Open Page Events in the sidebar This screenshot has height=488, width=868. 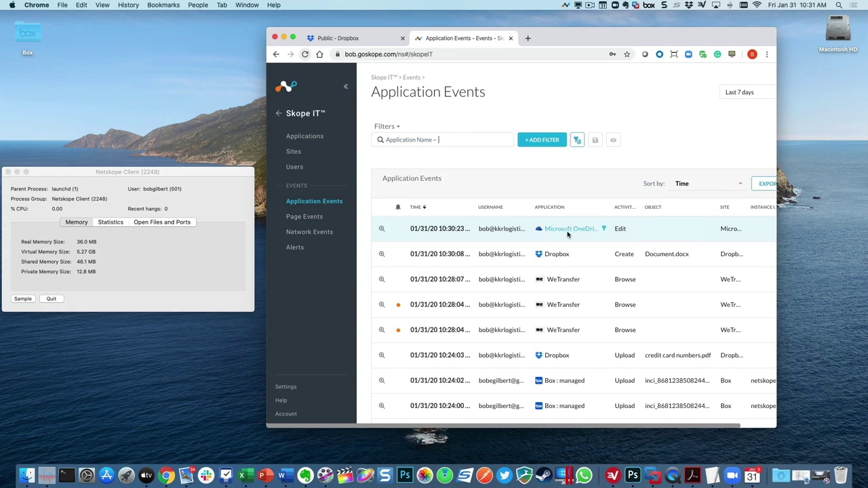(x=304, y=216)
